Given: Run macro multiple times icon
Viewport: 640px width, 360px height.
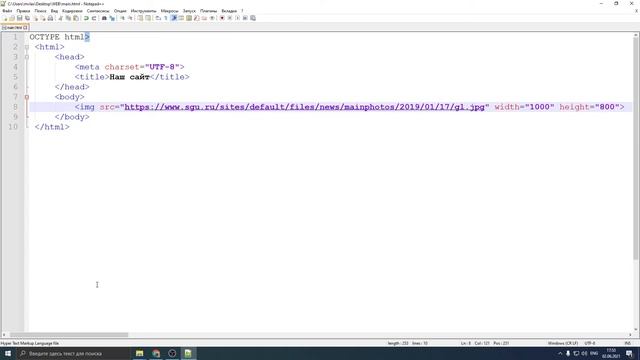Looking at the screenshot, I should (245, 18).
